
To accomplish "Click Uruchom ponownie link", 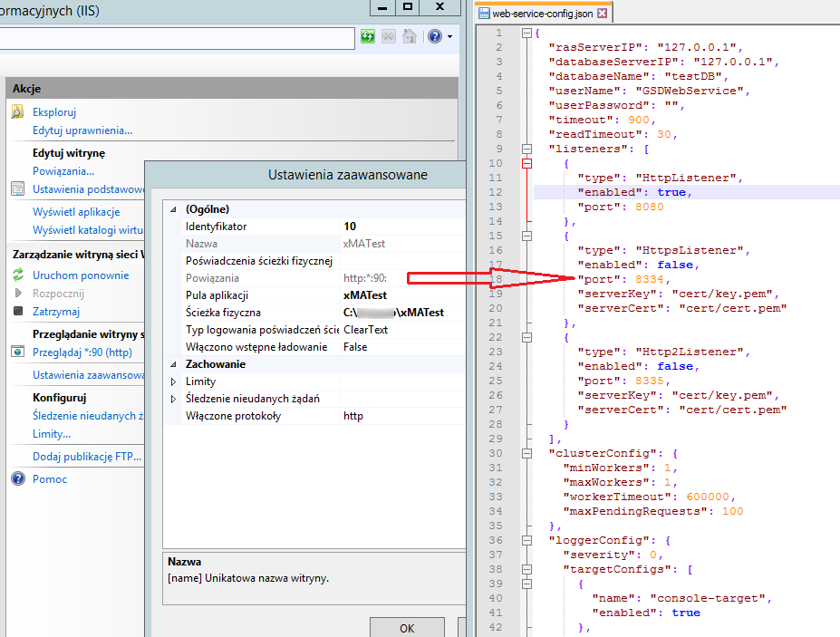I will click(81, 275).
